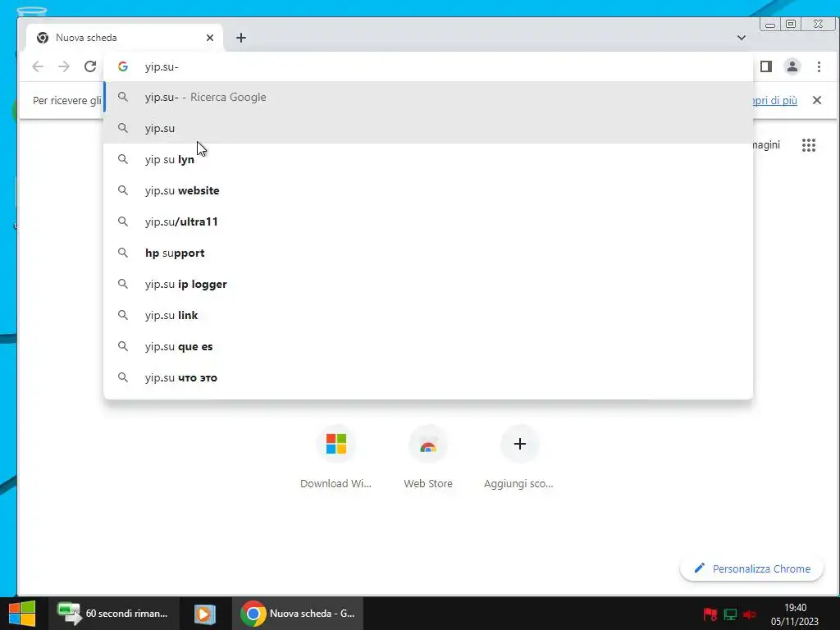Click the forward navigation arrow

pos(64,66)
